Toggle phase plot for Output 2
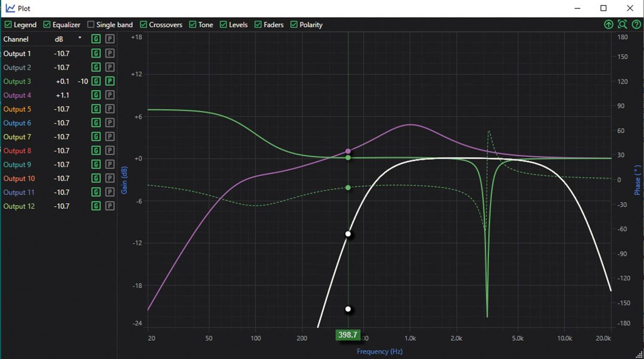 [110, 67]
